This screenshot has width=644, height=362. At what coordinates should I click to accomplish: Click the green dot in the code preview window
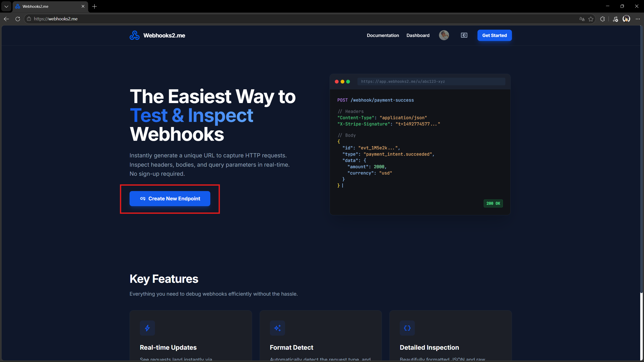(x=348, y=82)
